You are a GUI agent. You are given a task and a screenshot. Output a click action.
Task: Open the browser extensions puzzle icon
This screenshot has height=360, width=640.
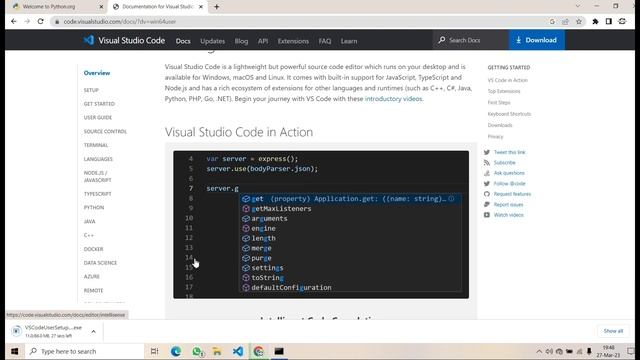pyautogui.click(x=595, y=22)
